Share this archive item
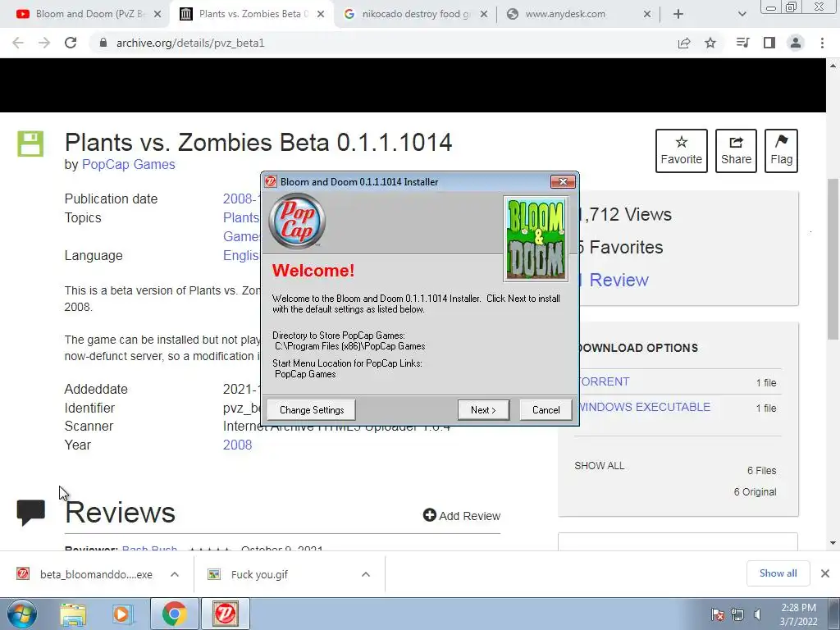Image resolution: width=840 pixels, height=630 pixels. [x=736, y=151]
